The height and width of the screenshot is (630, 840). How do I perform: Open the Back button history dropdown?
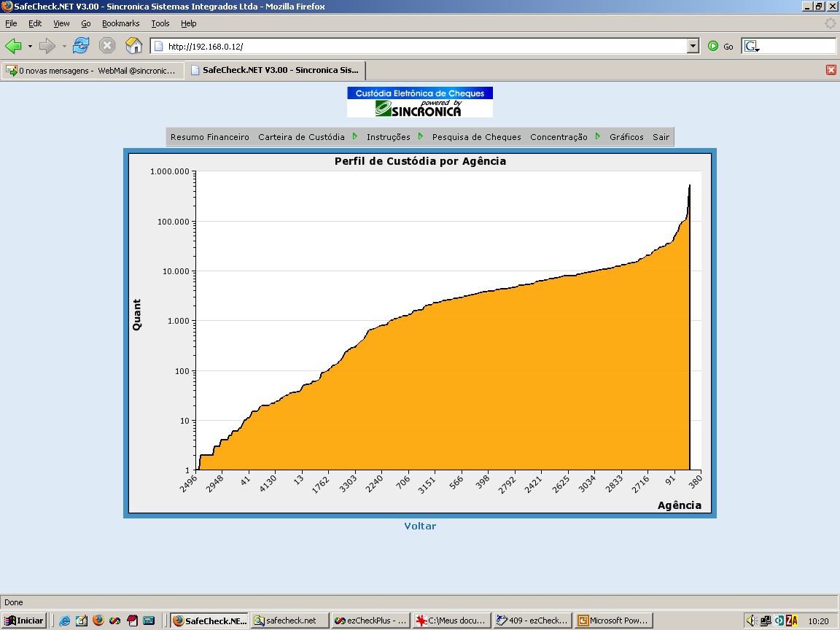[30, 46]
